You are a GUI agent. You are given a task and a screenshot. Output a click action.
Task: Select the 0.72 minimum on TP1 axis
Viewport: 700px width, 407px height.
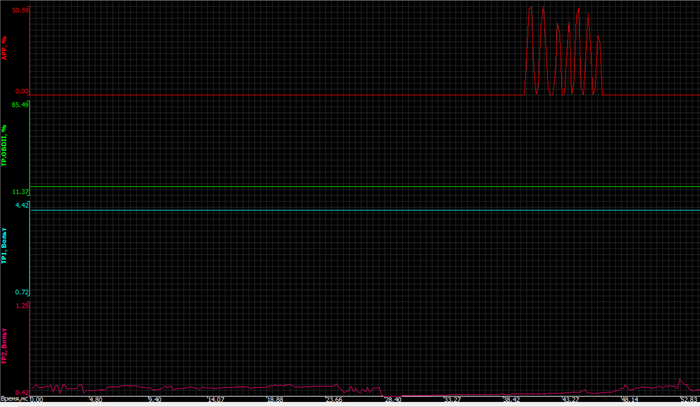[x=22, y=292]
